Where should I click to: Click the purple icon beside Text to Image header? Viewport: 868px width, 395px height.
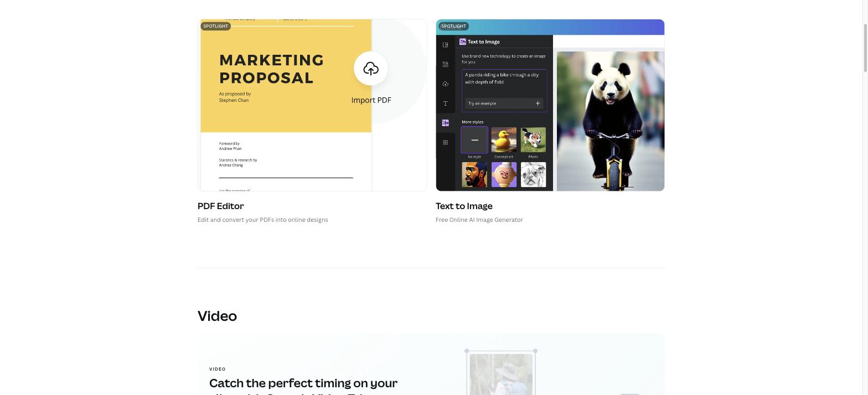point(463,41)
